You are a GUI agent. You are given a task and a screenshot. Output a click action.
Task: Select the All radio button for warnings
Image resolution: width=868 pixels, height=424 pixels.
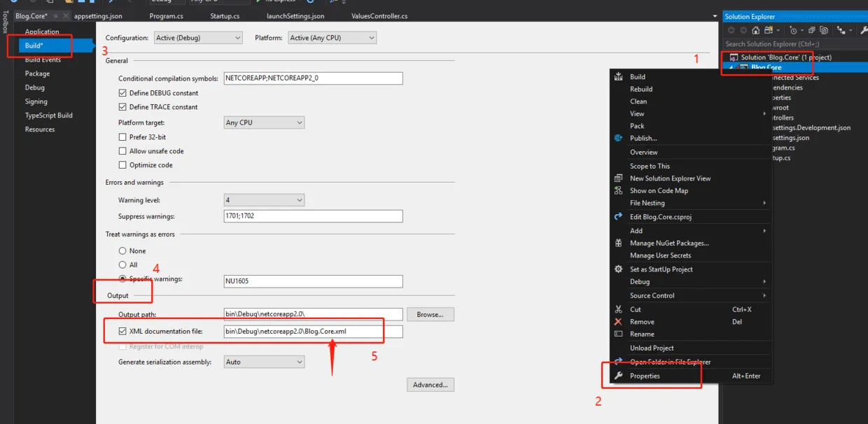[122, 265]
